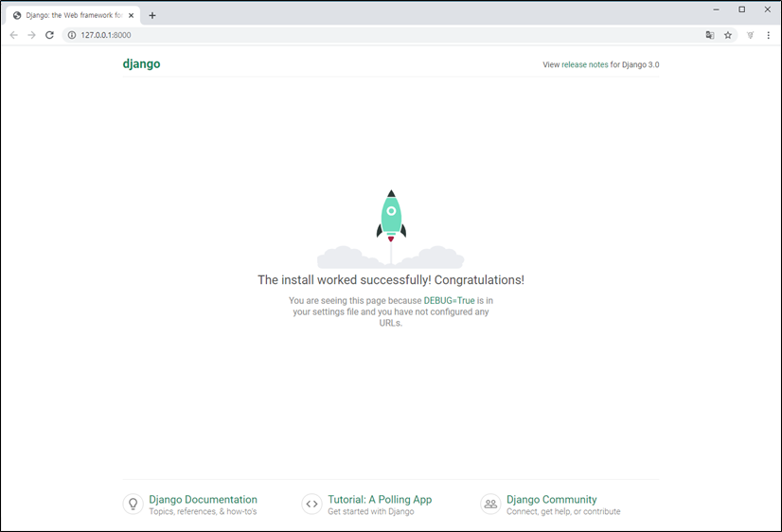Viewport: 782px width, 532px height.
Task: Reload the page with refresh icon
Action: pos(49,35)
